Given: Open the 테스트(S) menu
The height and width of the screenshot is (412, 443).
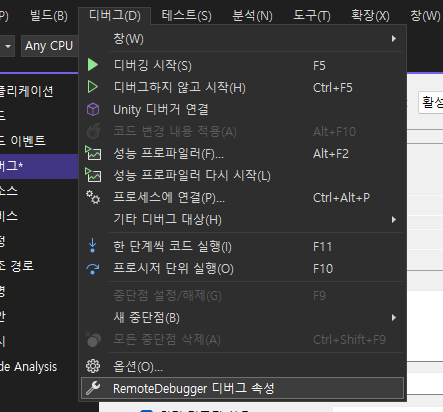Looking at the screenshot, I should (186, 16).
